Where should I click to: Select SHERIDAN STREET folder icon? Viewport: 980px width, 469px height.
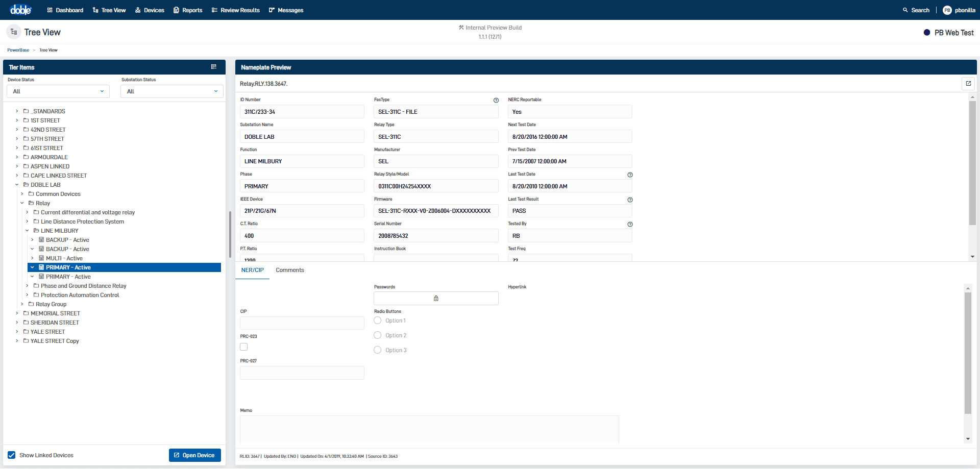pos(26,323)
